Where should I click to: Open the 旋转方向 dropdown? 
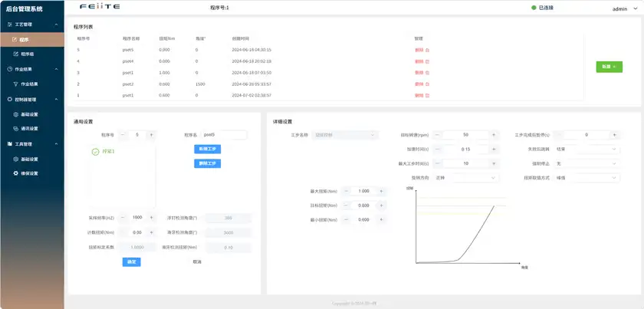[x=466, y=178]
